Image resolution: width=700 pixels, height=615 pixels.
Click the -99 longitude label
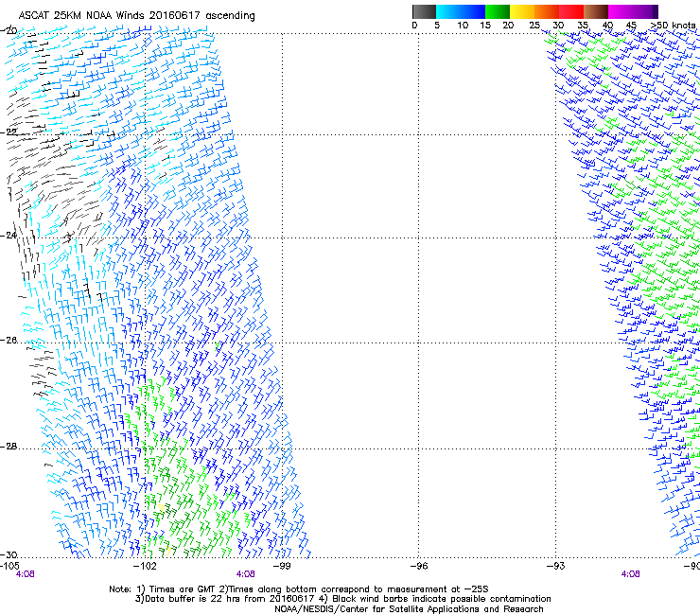(282, 566)
